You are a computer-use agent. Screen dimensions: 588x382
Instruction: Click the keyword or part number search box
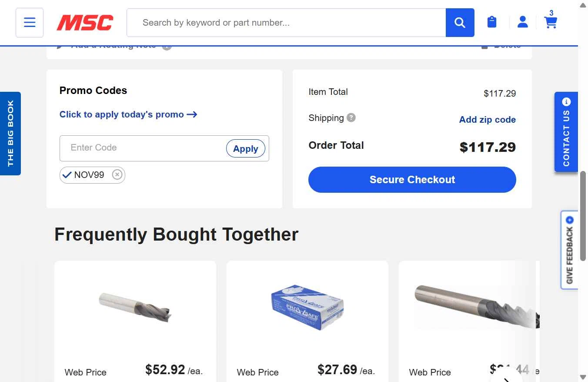286,23
